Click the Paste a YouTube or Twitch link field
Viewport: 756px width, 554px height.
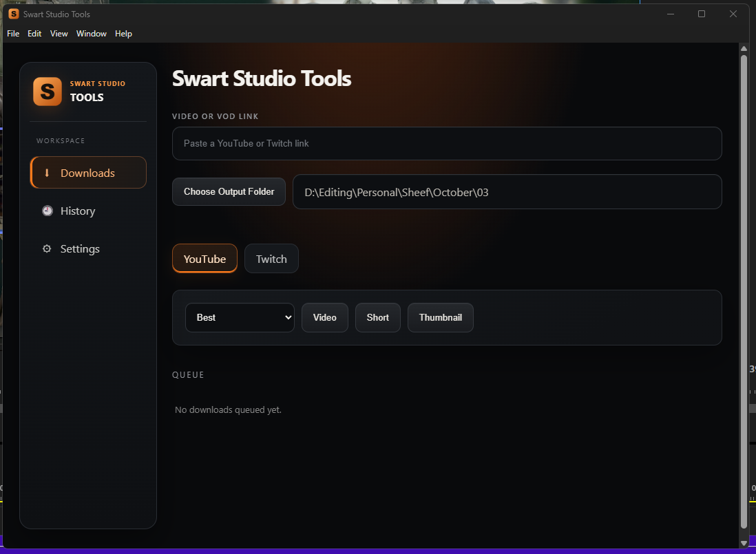coord(447,144)
